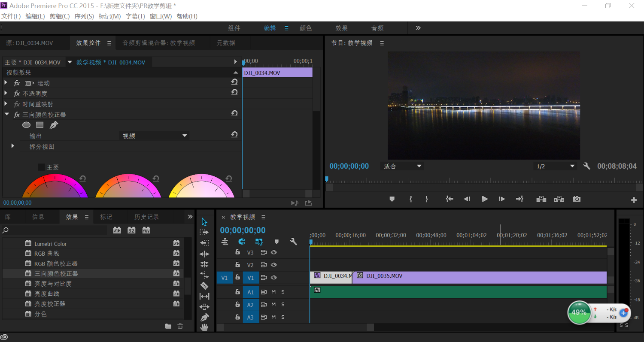Hide track V3 output eye
The height and width of the screenshot is (342, 644).
coord(274,252)
